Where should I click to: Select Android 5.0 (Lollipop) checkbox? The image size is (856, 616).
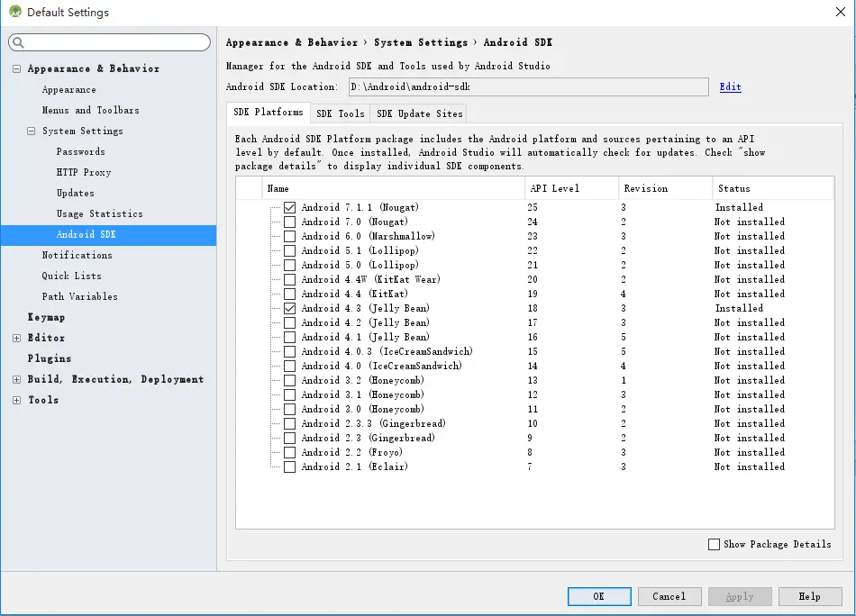pyautogui.click(x=290, y=265)
